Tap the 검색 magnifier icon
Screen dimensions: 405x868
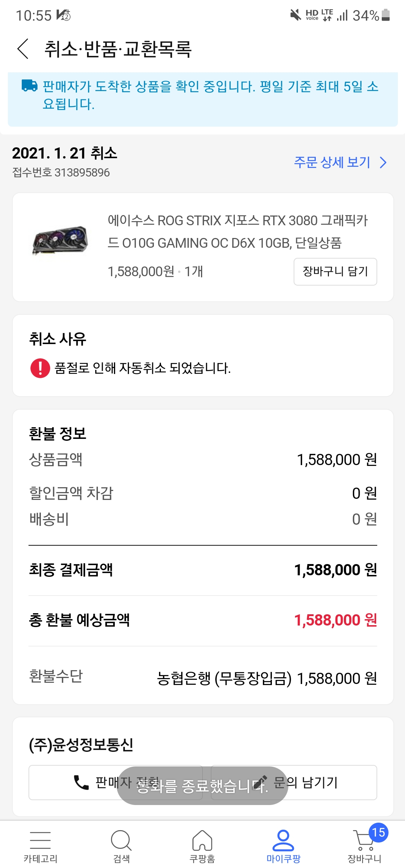click(x=121, y=840)
